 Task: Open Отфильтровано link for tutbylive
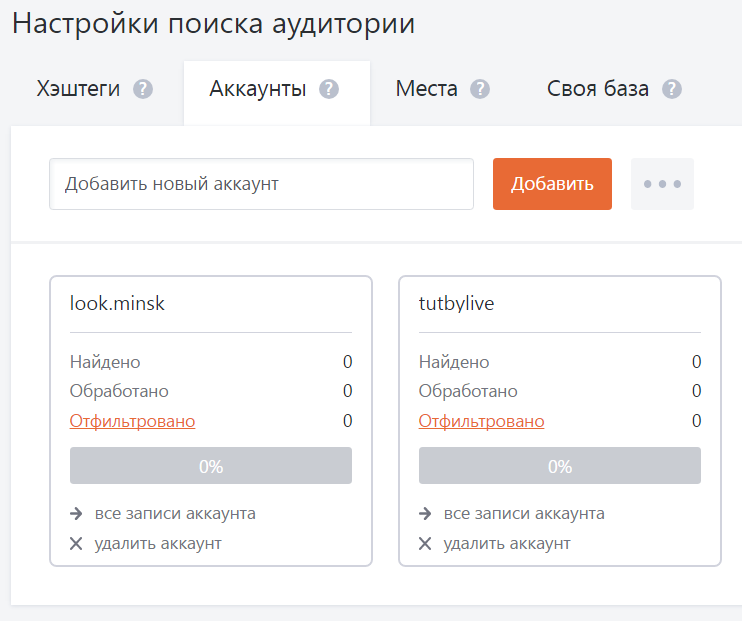pyautogui.click(x=482, y=421)
